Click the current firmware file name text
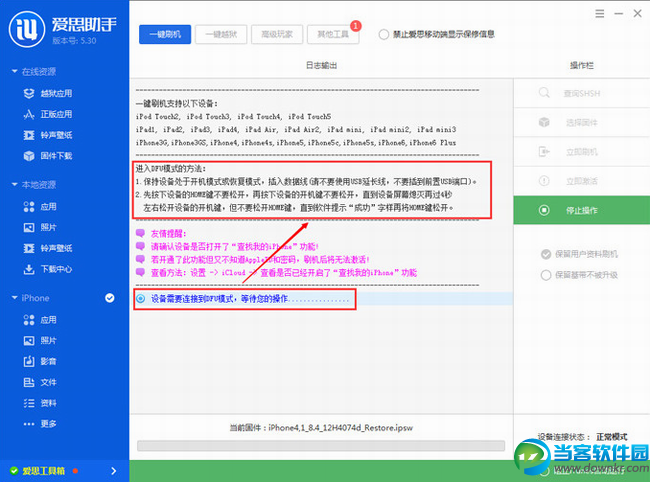This screenshot has width=650, height=482. pos(340,428)
